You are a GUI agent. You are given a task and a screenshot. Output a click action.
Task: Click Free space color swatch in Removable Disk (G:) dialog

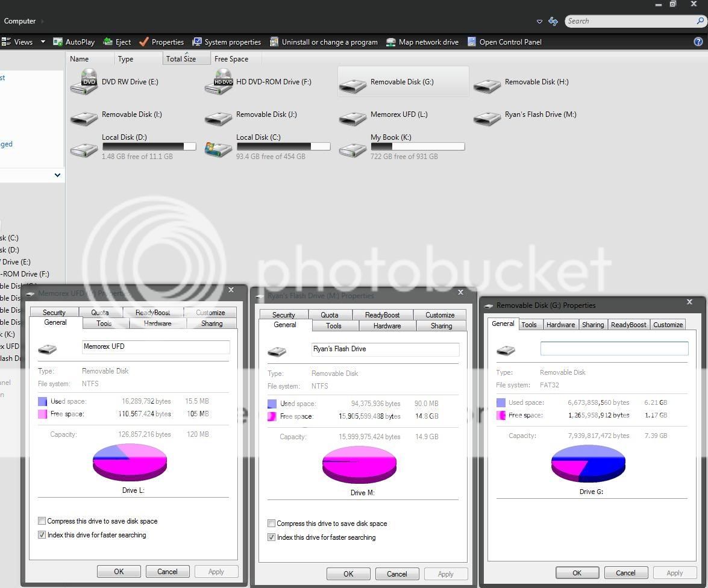(x=501, y=415)
